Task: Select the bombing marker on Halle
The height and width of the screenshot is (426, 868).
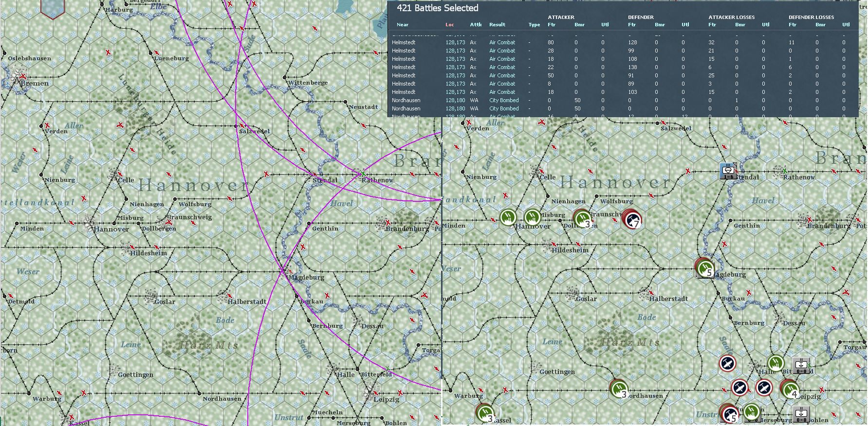Action: click(x=776, y=363)
